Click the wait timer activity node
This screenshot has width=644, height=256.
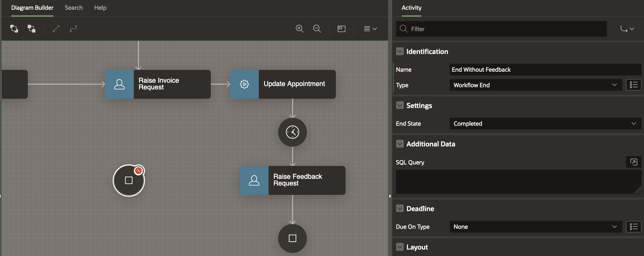click(x=292, y=132)
